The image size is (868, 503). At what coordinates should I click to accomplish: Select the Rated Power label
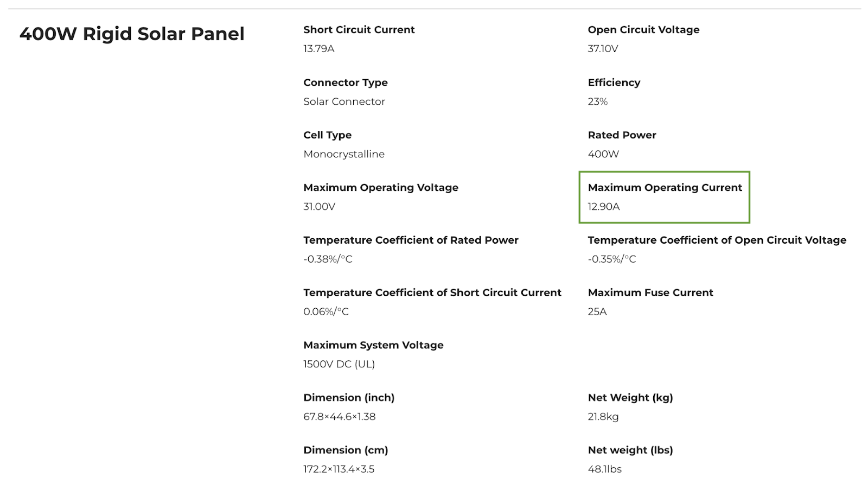coord(622,135)
